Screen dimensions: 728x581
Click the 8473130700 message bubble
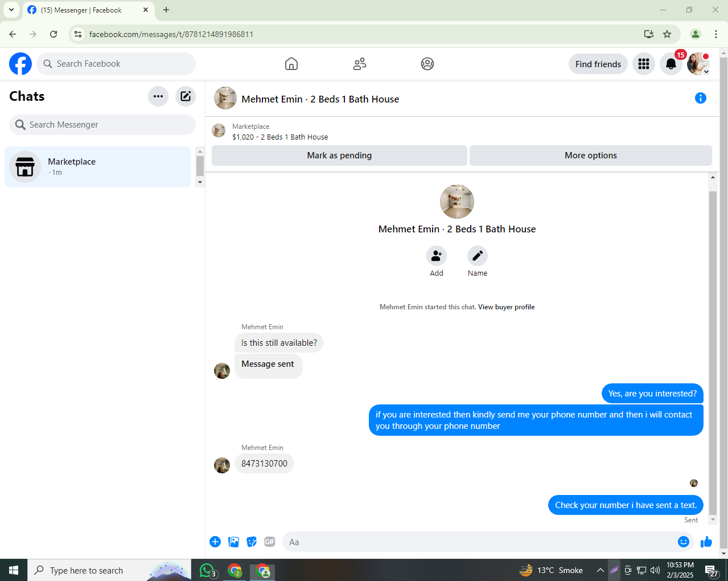264,464
